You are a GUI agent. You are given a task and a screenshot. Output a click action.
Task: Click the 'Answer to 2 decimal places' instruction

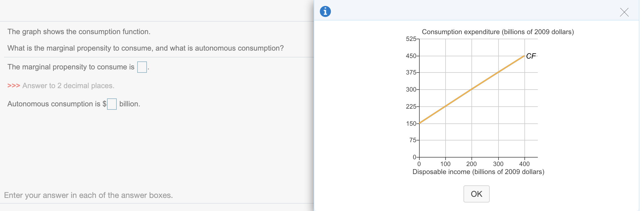tap(68, 85)
